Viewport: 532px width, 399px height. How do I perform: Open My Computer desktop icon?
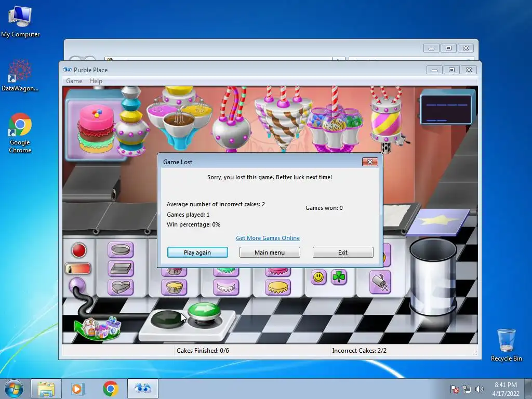point(20,22)
